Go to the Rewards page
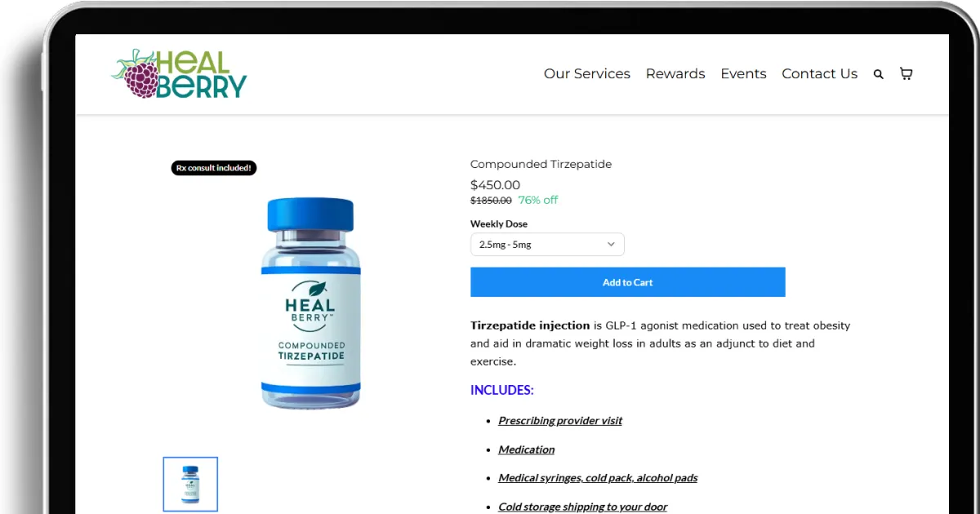 click(675, 73)
